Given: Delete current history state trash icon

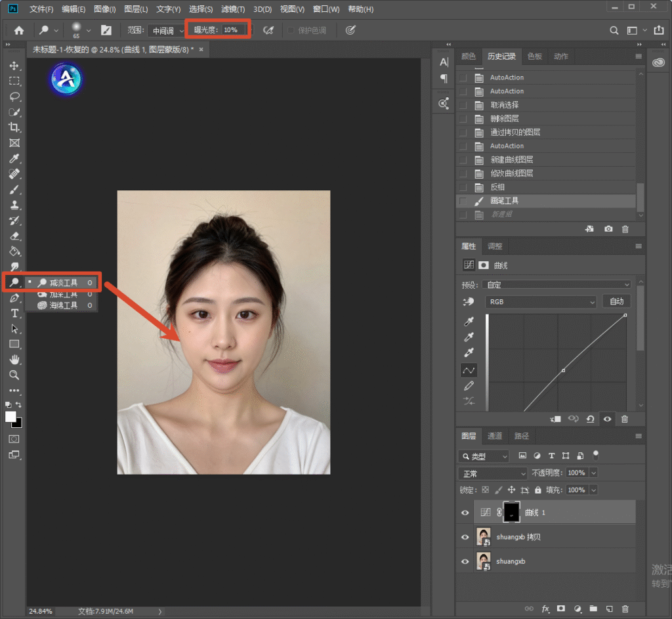Looking at the screenshot, I should pos(625,229).
